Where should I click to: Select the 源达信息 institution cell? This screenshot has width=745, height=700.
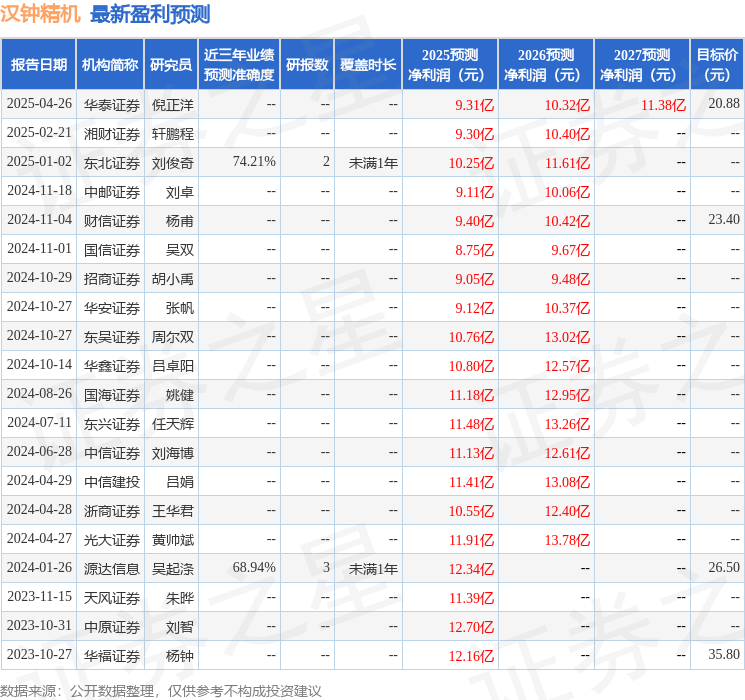click(x=112, y=569)
